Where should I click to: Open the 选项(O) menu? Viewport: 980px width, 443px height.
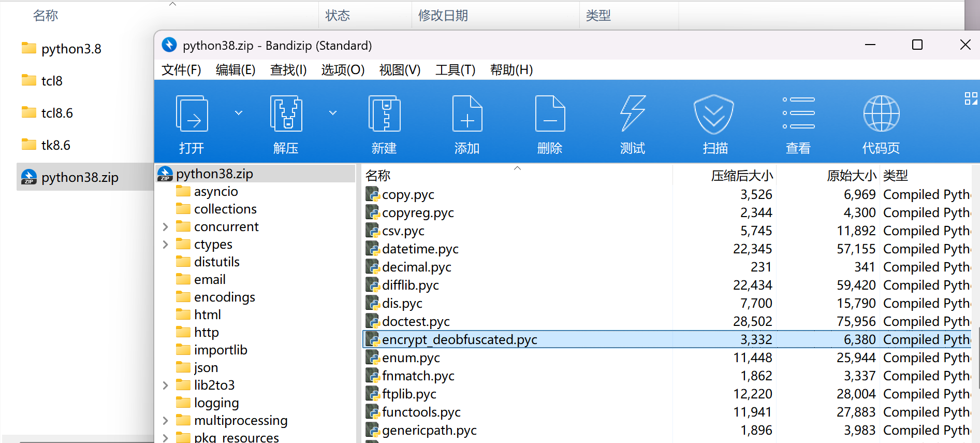click(343, 70)
